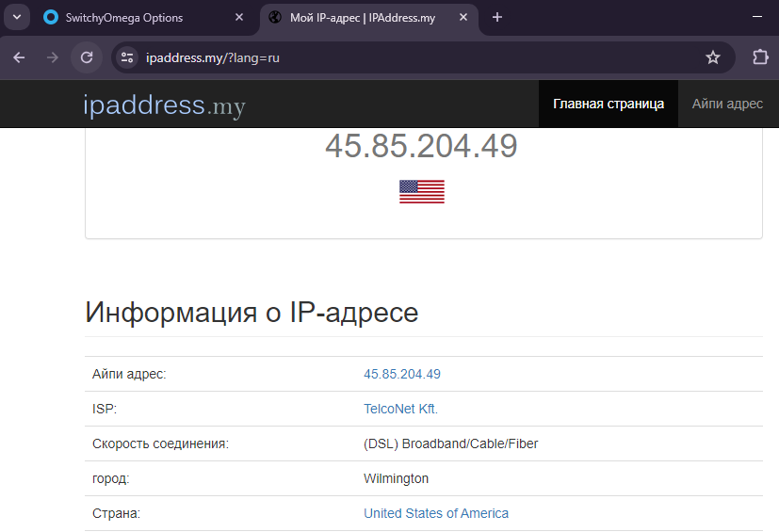Open the United States of America link
The height and width of the screenshot is (532, 779).
pos(436,513)
